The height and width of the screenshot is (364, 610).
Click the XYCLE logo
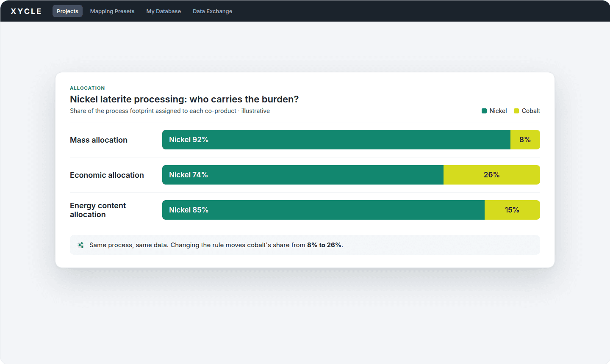(x=26, y=11)
